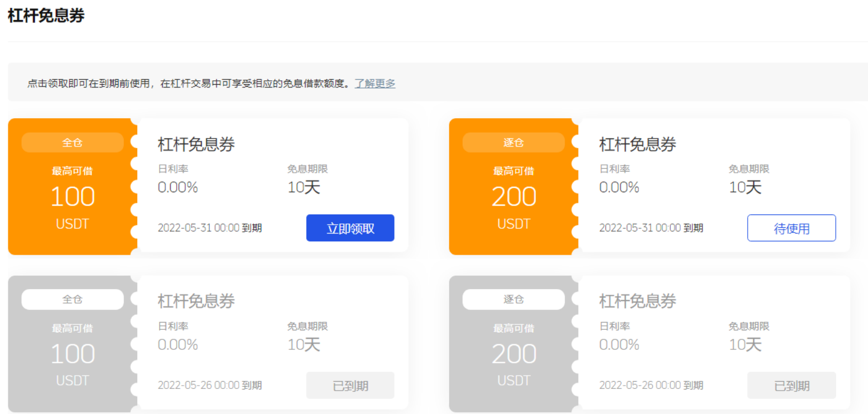Click 已到期 button on expired 100 USDT coupon
This screenshot has height=414, width=868.
[x=350, y=386]
